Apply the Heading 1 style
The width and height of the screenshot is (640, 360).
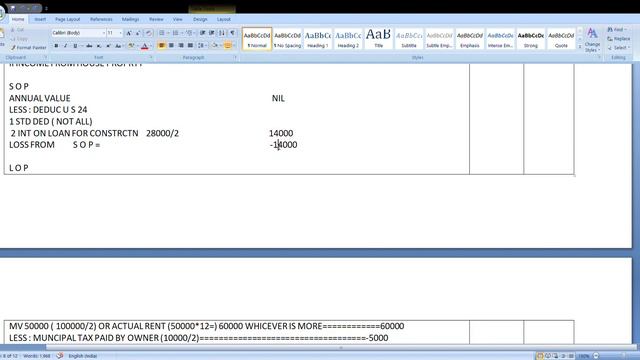point(318,39)
